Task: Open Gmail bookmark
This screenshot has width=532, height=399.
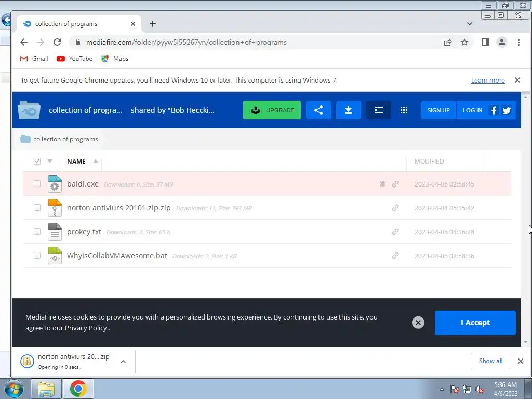Action: pos(34,59)
